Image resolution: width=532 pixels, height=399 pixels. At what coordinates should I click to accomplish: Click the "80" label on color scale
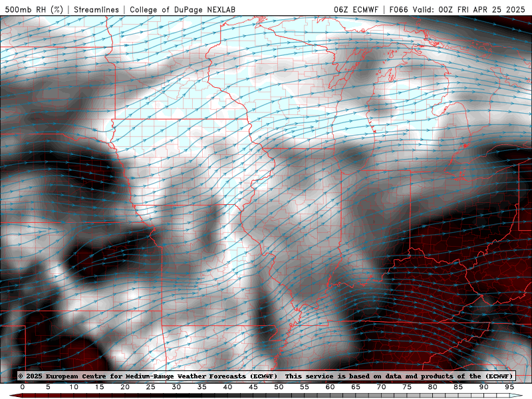pos(433,387)
